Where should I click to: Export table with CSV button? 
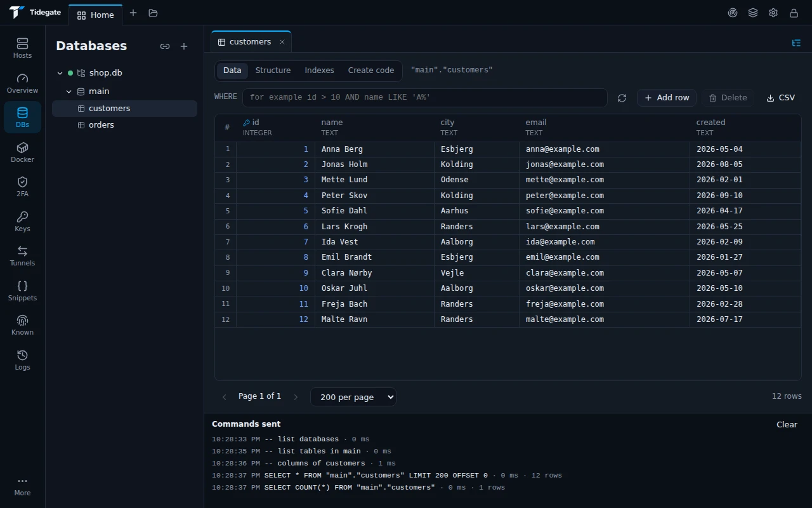(x=780, y=98)
